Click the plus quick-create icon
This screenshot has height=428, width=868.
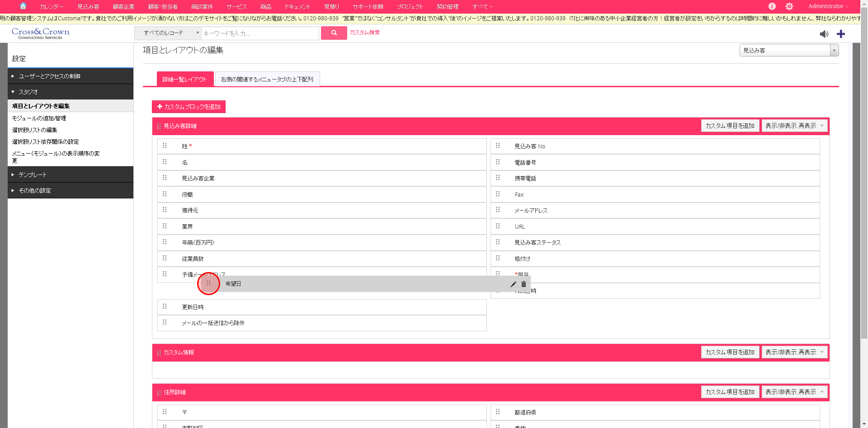pos(841,34)
